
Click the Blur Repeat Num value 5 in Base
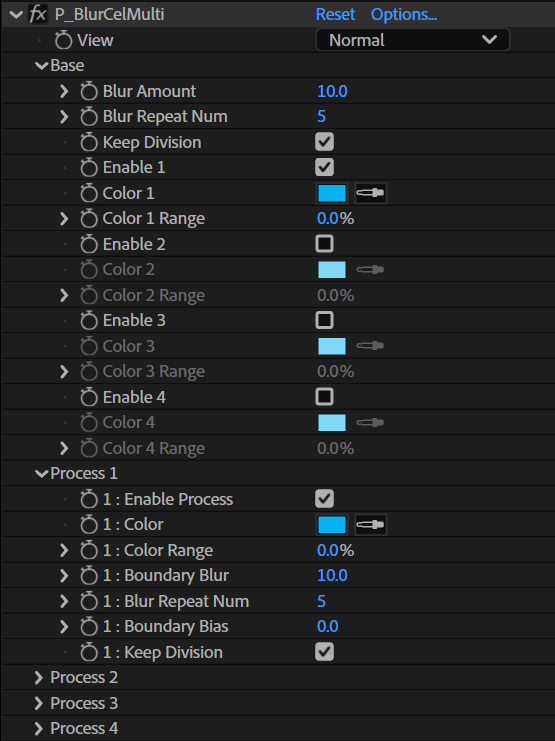(321, 117)
